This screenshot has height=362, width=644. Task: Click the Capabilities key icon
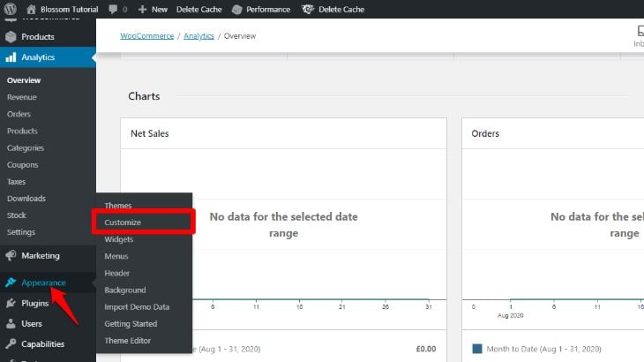(x=11, y=344)
